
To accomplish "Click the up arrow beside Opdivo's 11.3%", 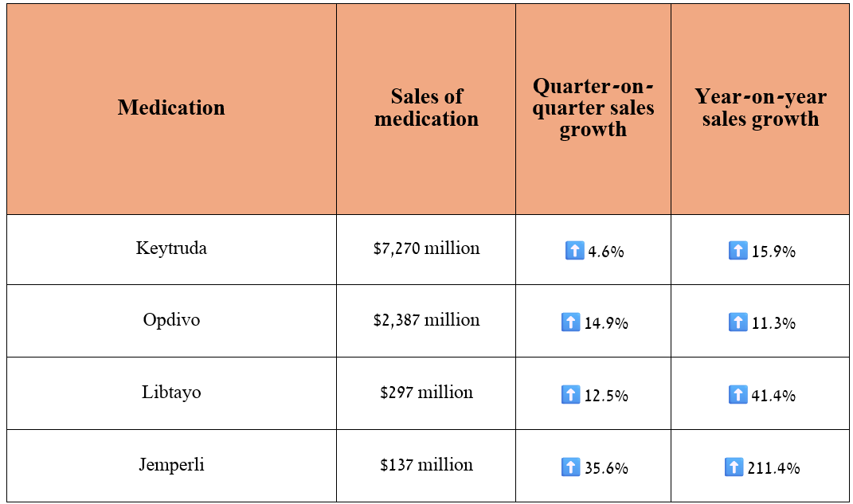I will (x=738, y=322).
